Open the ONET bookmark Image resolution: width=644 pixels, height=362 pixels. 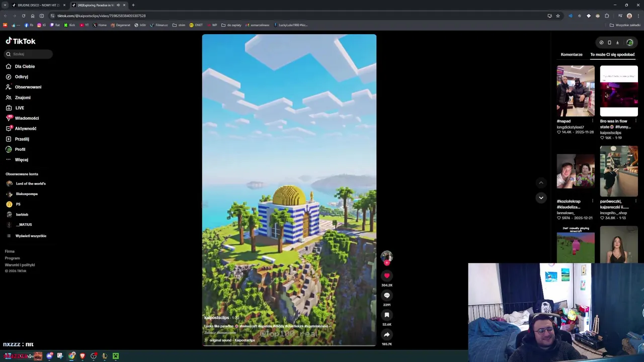click(196, 25)
